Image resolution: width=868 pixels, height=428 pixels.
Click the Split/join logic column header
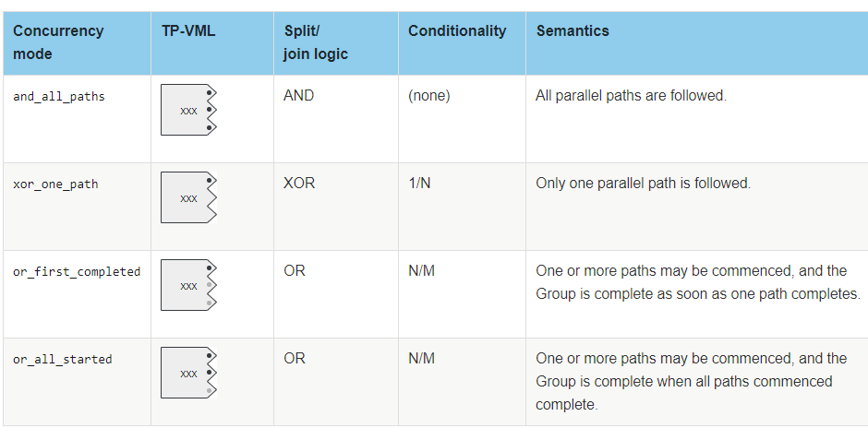(x=316, y=42)
